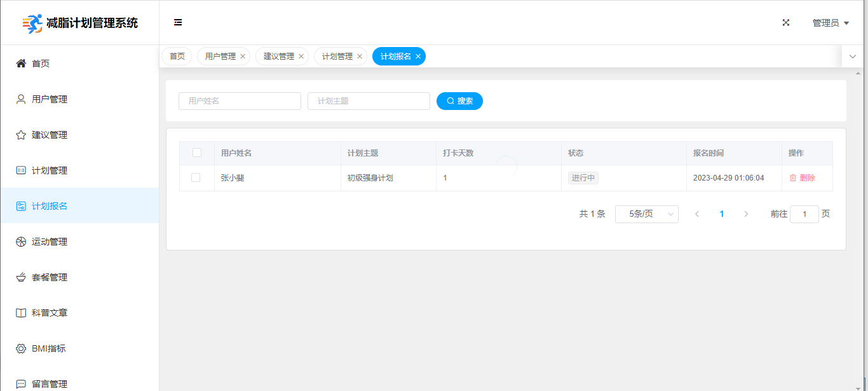Click the home icon beside 首页

(21, 63)
